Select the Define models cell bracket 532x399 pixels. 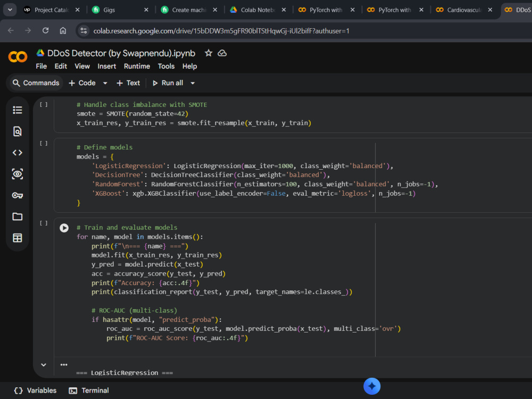click(x=44, y=143)
